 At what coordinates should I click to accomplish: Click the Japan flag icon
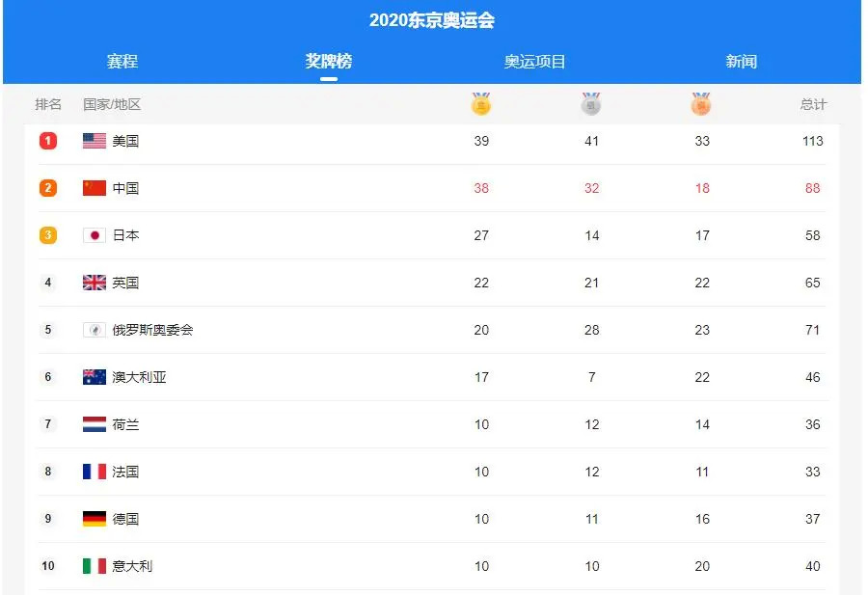click(95, 235)
